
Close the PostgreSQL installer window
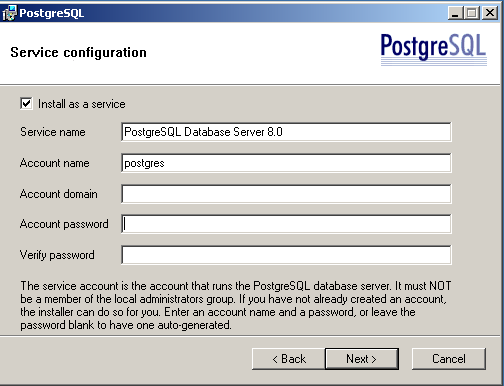tap(490, 13)
